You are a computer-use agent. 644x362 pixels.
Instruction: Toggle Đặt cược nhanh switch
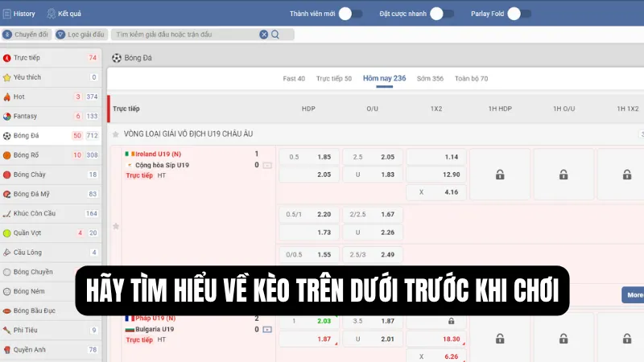pos(442,14)
